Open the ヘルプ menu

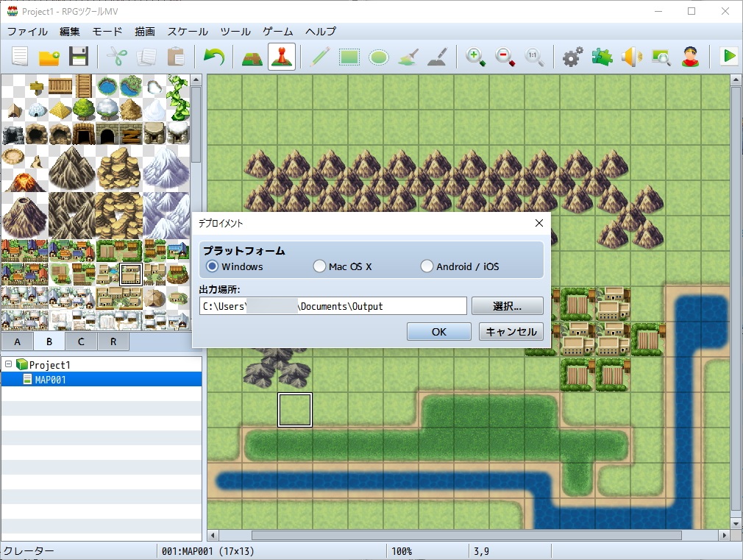coord(321,32)
